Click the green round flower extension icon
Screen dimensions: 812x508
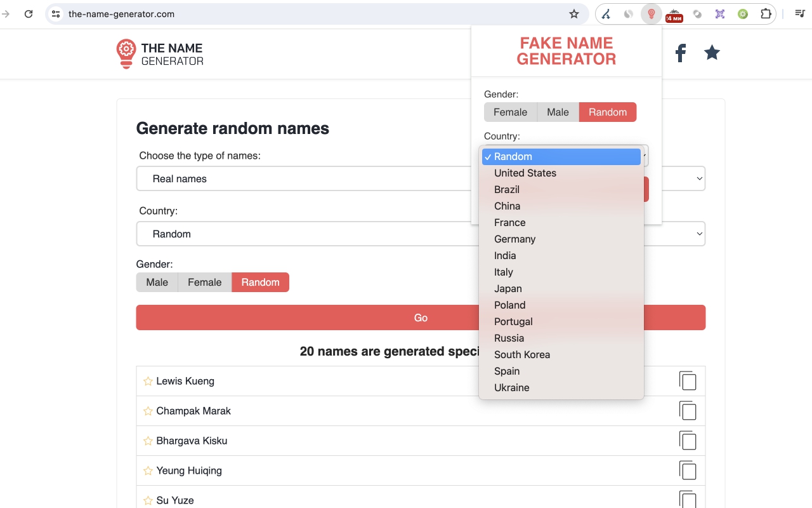(743, 14)
